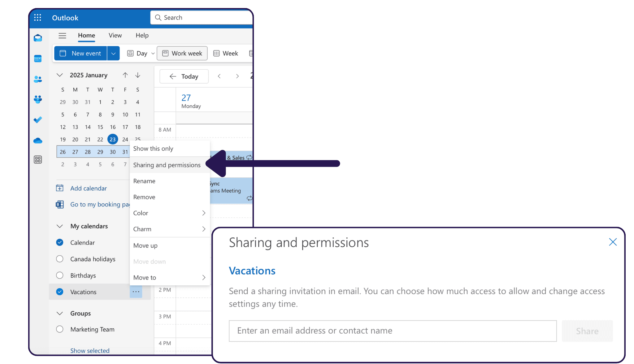Open more options for Vacations calendar

tap(136, 292)
